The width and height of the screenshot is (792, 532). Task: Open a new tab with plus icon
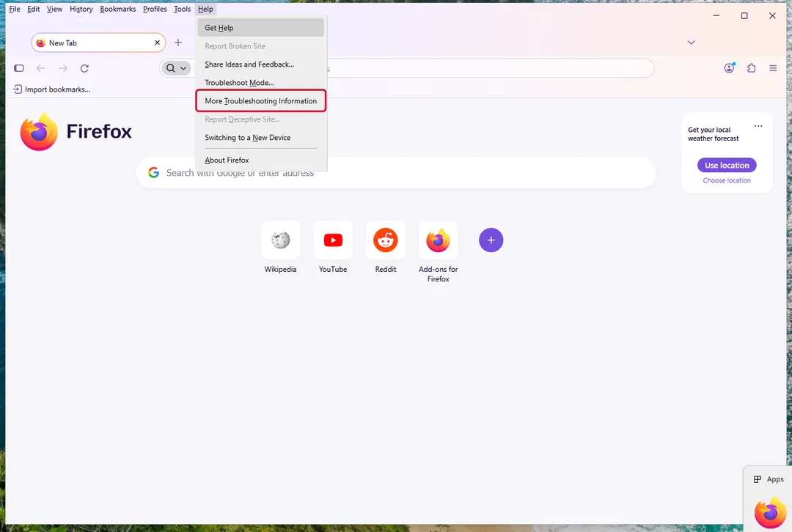click(177, 43)
